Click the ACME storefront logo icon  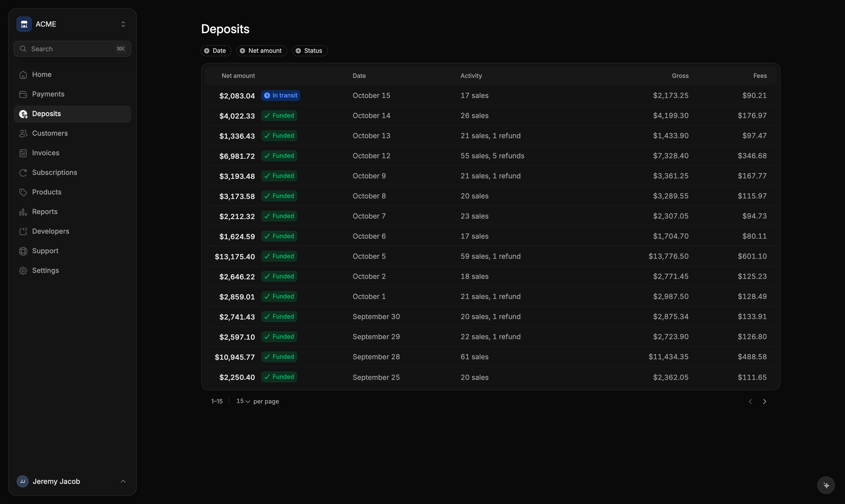[x=24, y=24]
